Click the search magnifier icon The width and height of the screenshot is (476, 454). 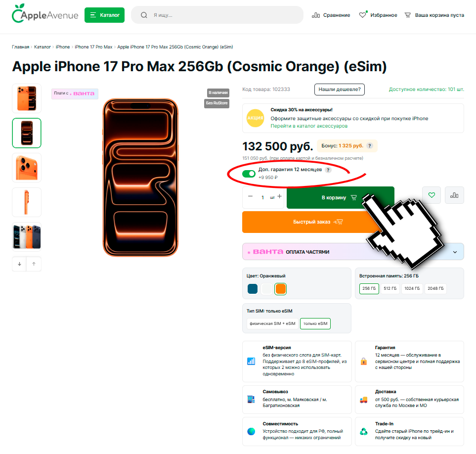point(144,15)
